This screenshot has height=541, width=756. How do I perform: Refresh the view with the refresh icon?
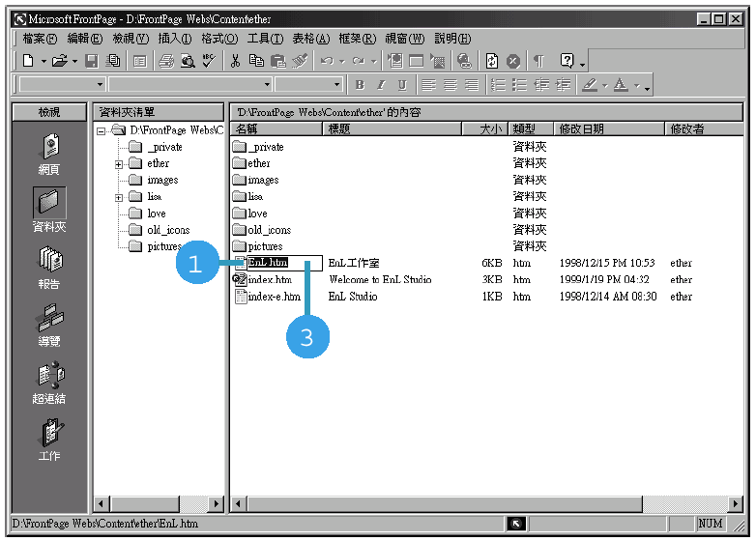pyautogui.click(x=492, y=61)
